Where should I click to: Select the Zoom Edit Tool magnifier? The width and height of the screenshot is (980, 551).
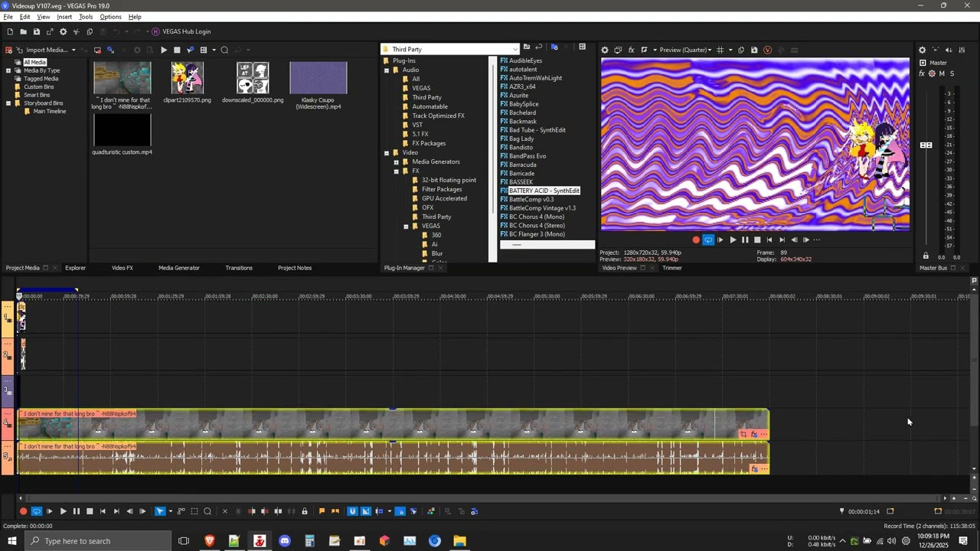coord(207,511)
